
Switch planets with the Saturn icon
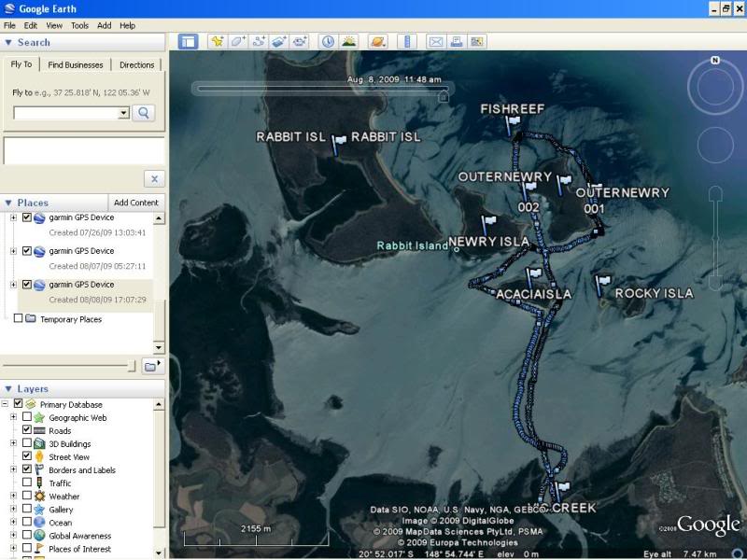pyautogui.click(x=378, y=42)
